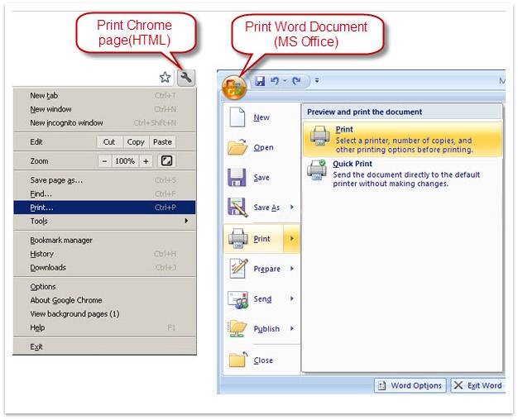Click the New blank document icon

[237, 117]
